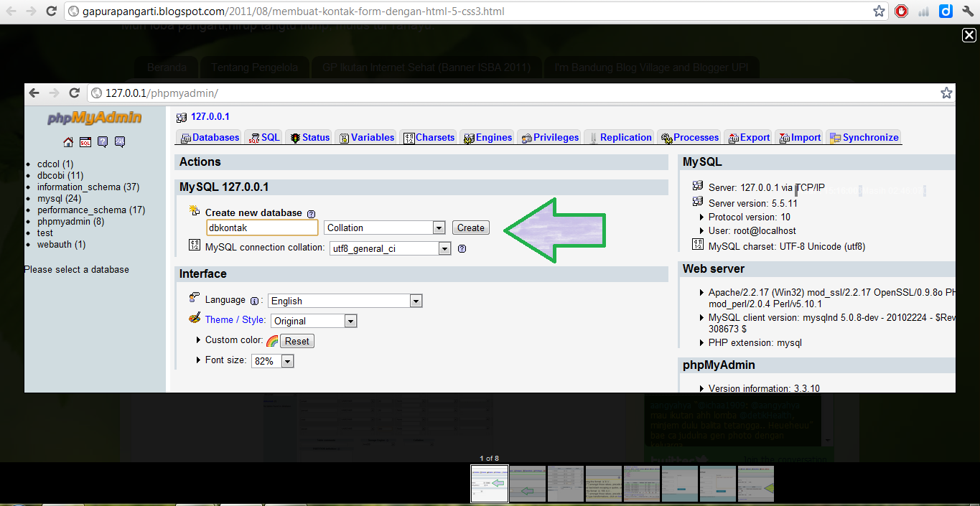
Task: Open the Privileges tab
Action: click(550, 137)
